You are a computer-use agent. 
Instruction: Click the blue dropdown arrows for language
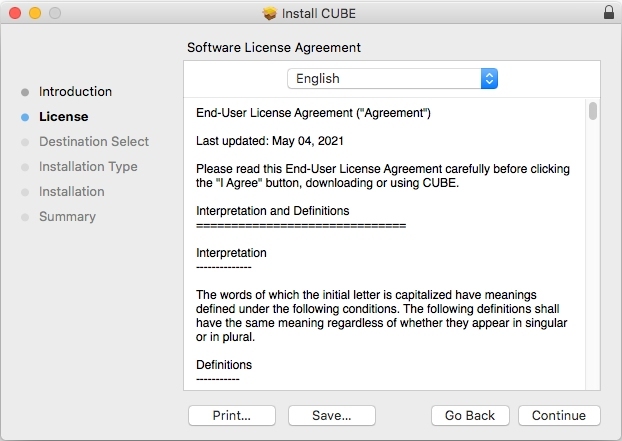489,78
